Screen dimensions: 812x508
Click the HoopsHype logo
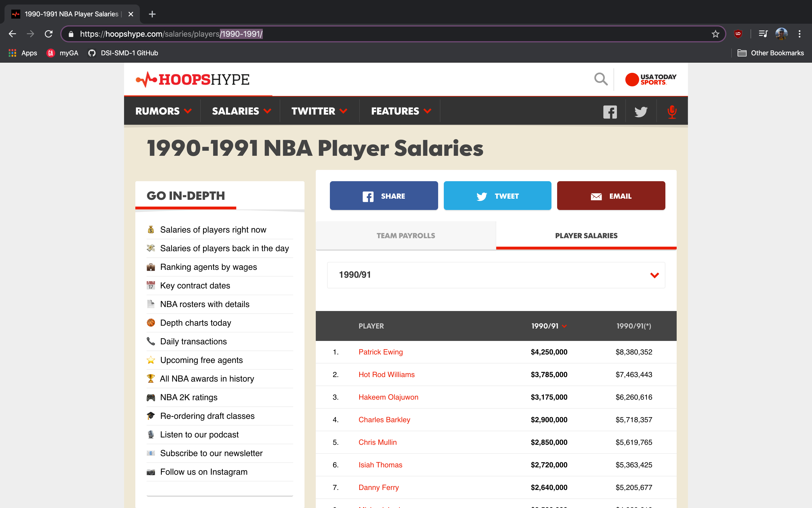(x=193, y=80)
